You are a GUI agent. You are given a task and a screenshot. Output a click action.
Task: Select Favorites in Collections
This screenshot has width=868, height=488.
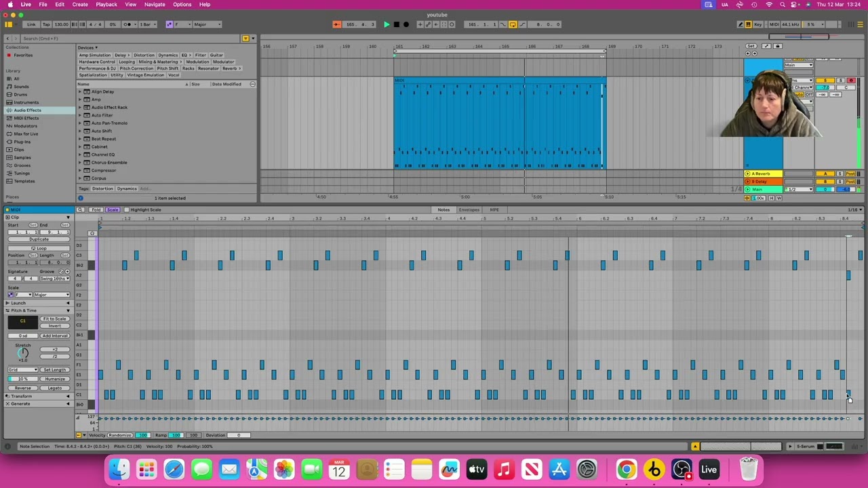[22, 55]
